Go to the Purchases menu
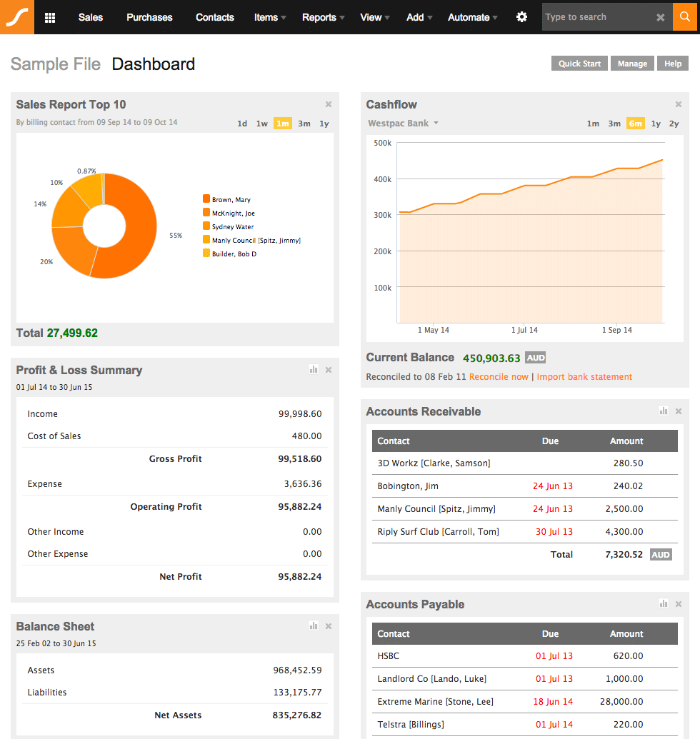This screenshot has height=739, width=700. pyautogui.click(x=149, y=17)
